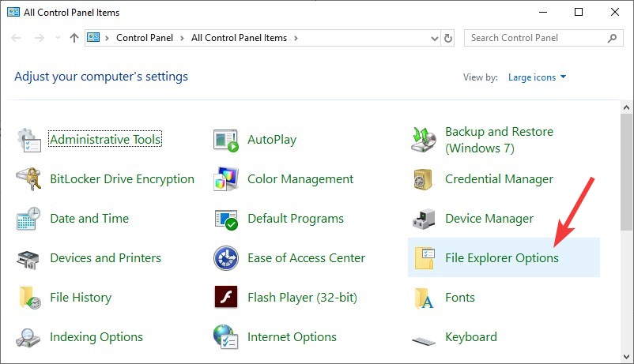This screenshot has height=364, width=634.
Task: Open the Administrative Tools link
Action: (105, 139)
